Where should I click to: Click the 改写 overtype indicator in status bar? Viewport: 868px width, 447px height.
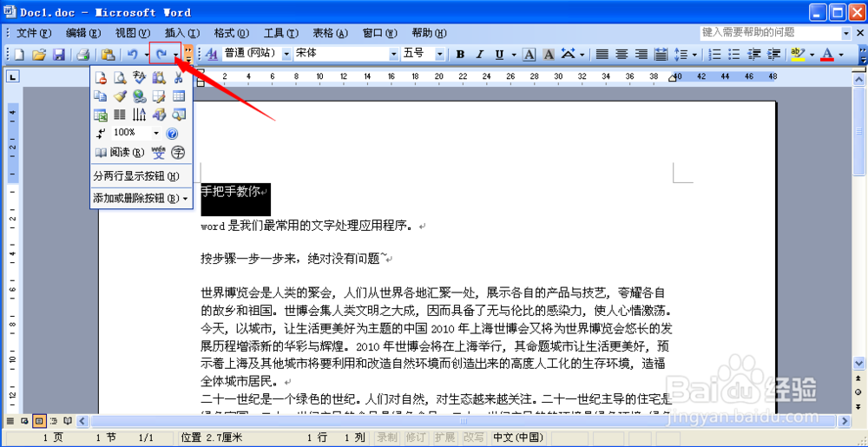pos(473,437)
